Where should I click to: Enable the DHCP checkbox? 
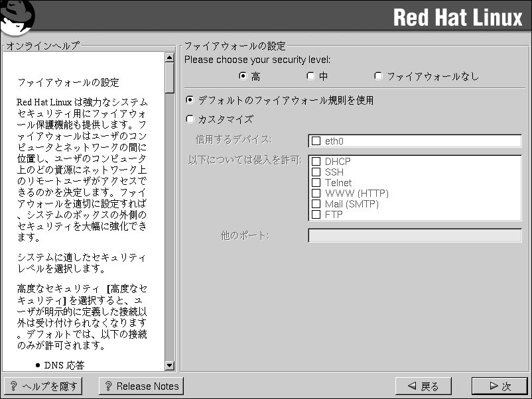point(316,161)
